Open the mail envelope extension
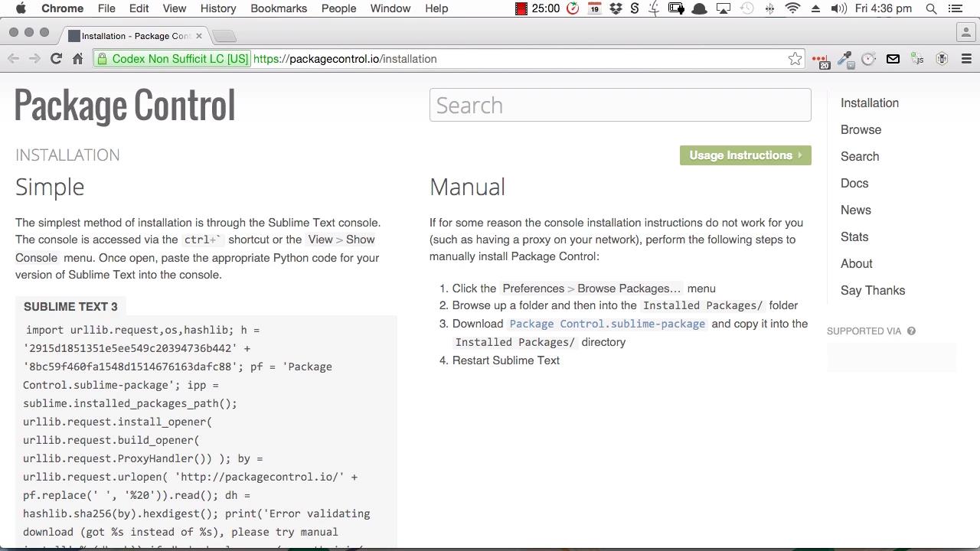 pos(893,59)
